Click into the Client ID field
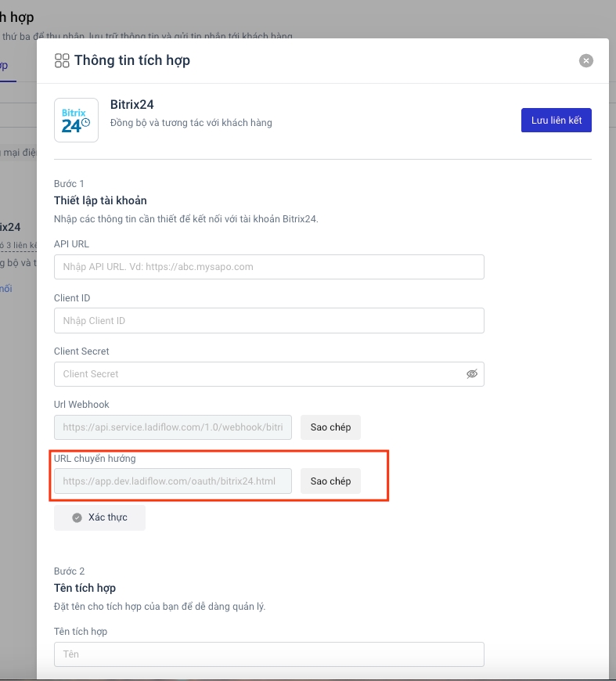This screenshot has height=681, width=616. point(268,321)
